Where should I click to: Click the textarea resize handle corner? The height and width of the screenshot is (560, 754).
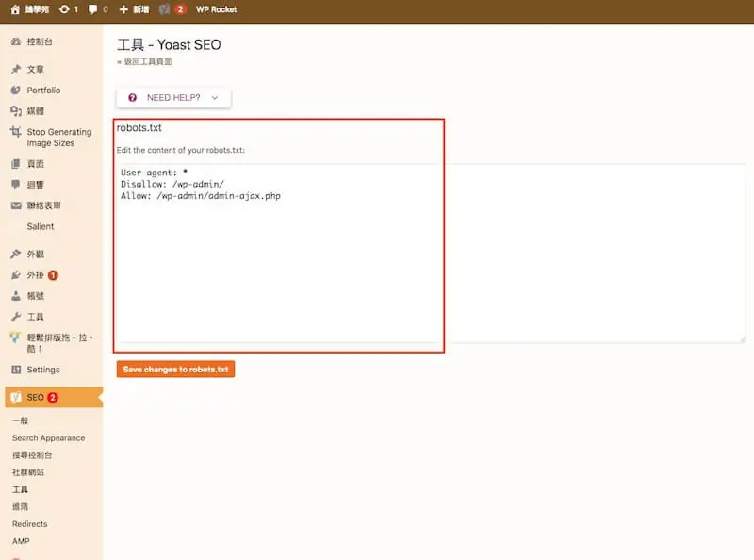pyautogui.click(x=743, y=339)
